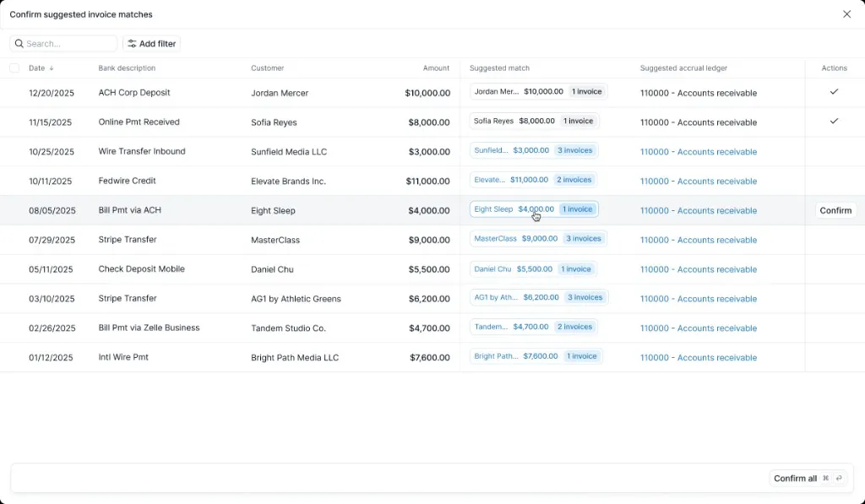The width and height of the screenshot is (865, 504).
Task: Select date 12/20/2025
Action: (52, 93)
